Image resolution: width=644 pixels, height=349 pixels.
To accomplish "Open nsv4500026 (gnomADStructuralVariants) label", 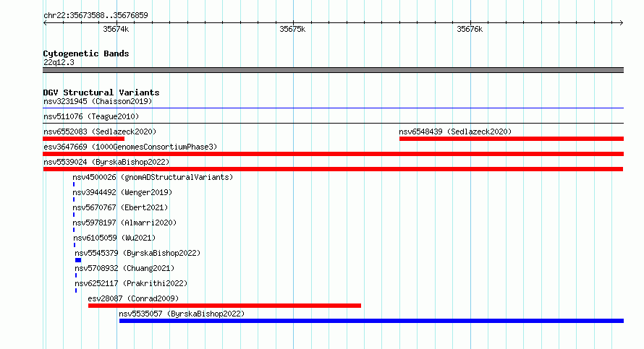I will click(x=153, y=177).
